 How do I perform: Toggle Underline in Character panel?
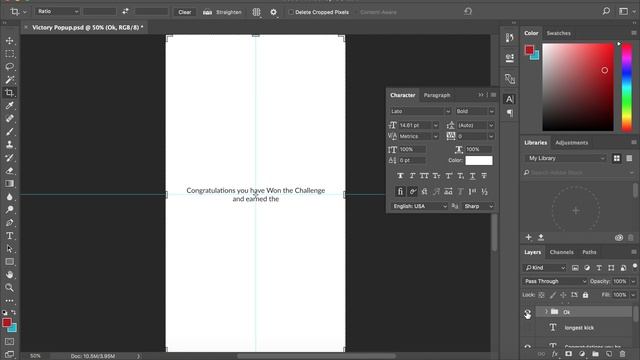click(472, 176)
